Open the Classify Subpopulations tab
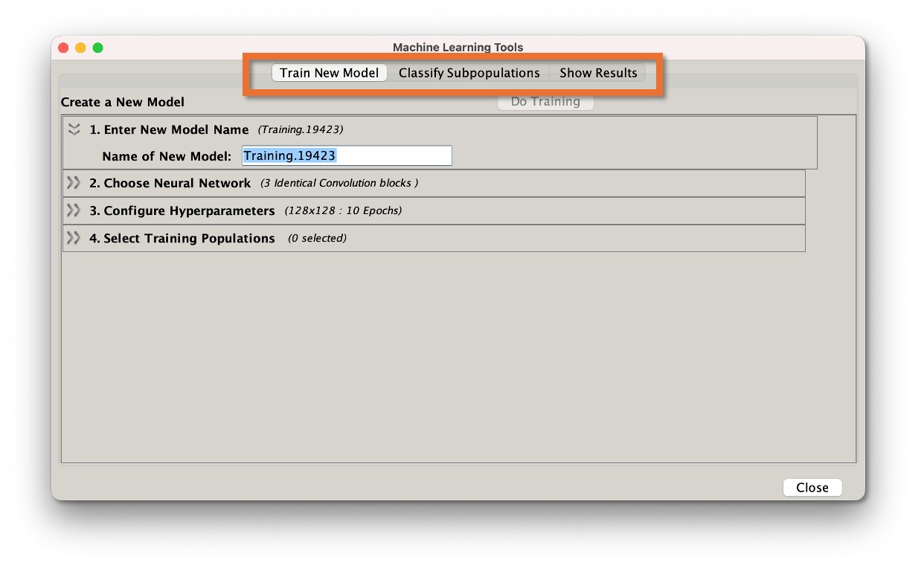924x574 pixels. tap(469, 73)
